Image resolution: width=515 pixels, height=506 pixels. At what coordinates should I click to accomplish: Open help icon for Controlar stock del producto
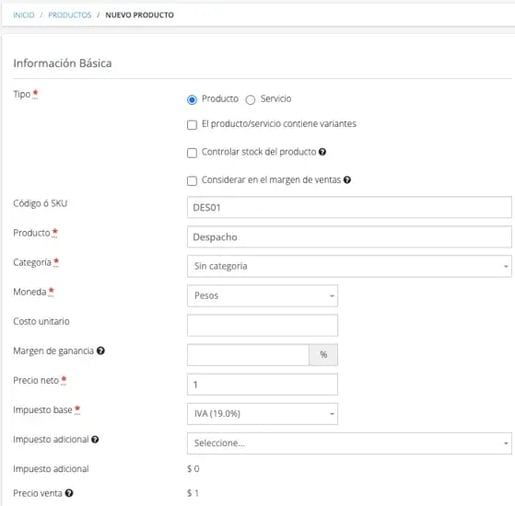322,152
